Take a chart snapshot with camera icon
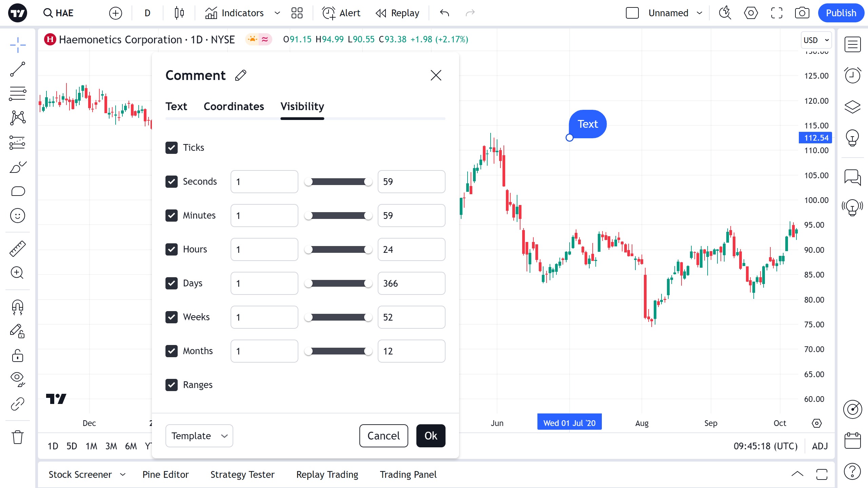Image resolution: width=868 pixels, height=488 pixels. (x=802, y=13)
